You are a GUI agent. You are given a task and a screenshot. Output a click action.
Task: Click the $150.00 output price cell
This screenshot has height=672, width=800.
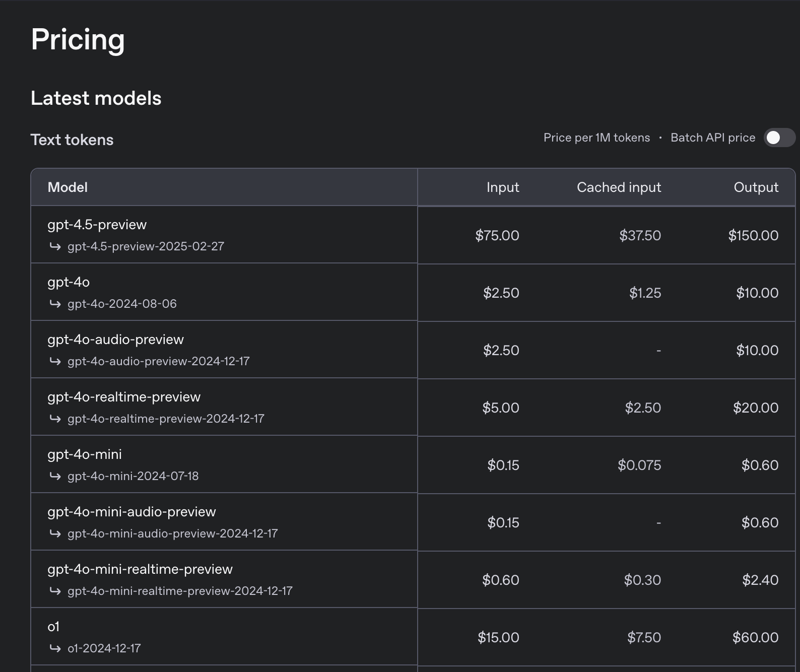[753, 235]
